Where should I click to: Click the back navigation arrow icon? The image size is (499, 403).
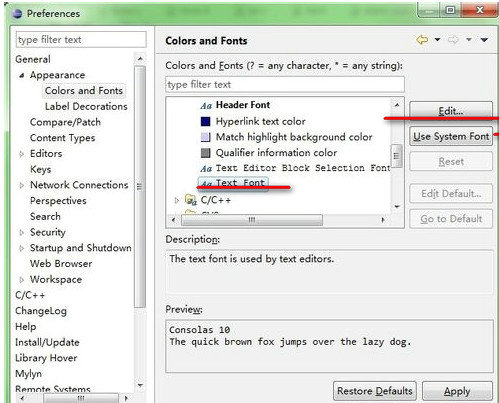point(422,40)
